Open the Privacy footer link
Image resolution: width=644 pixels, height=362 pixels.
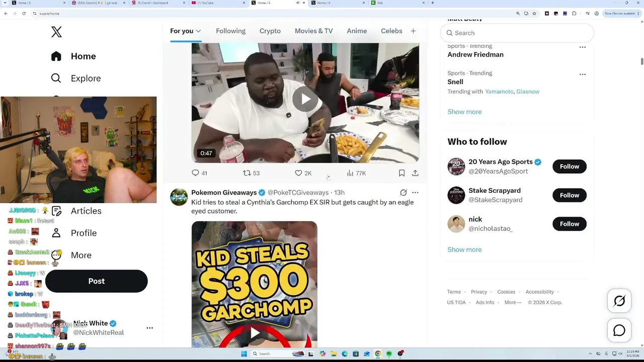coord(479,292)
